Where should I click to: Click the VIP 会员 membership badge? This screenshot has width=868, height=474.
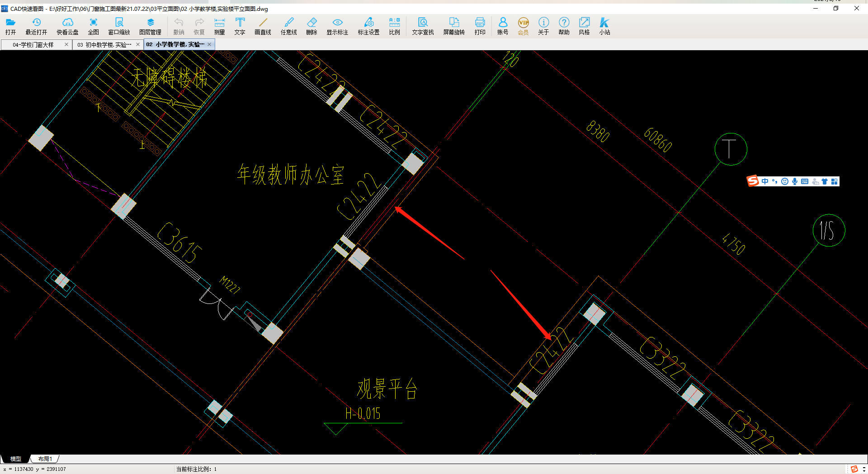pyautogui.click(x=523, y=26)
